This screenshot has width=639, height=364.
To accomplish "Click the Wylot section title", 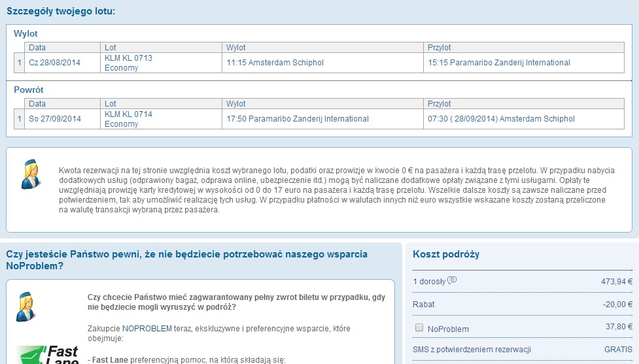I will pyautogui.click(x=26, y=33).
